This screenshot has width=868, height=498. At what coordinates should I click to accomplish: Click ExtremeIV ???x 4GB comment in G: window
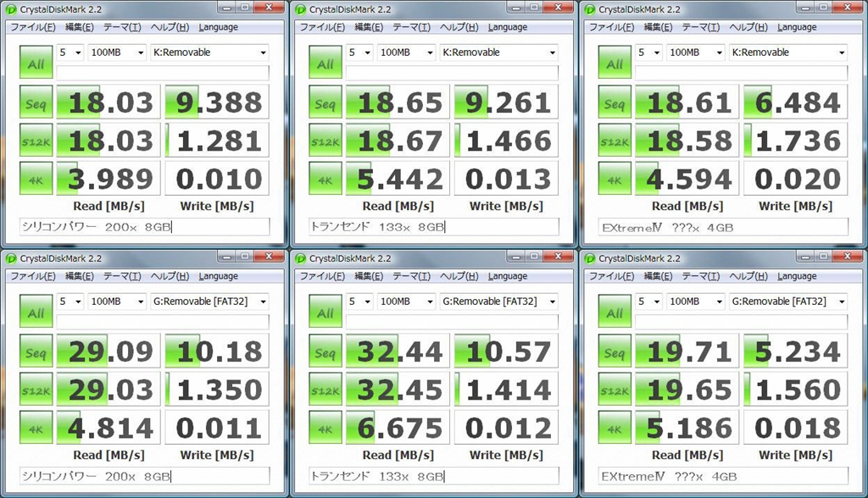[x=723, y=476]
